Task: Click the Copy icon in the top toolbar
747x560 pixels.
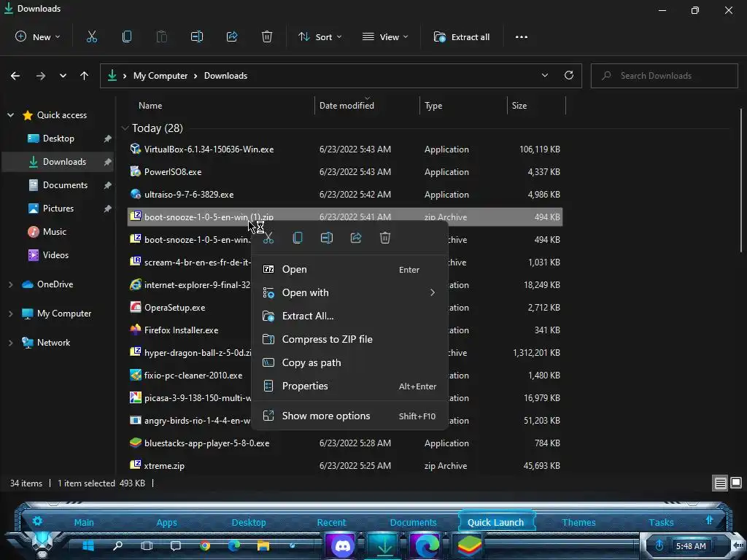Action: coord(127,36)
